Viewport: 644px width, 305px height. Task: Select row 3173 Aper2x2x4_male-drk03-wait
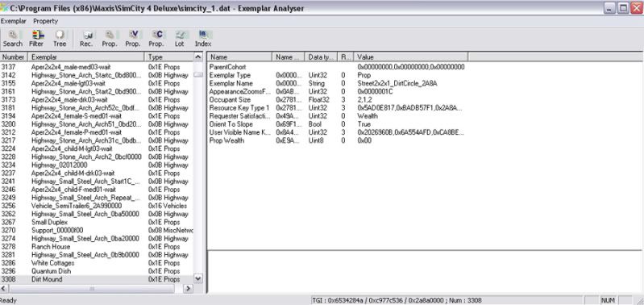pos(97,99)
